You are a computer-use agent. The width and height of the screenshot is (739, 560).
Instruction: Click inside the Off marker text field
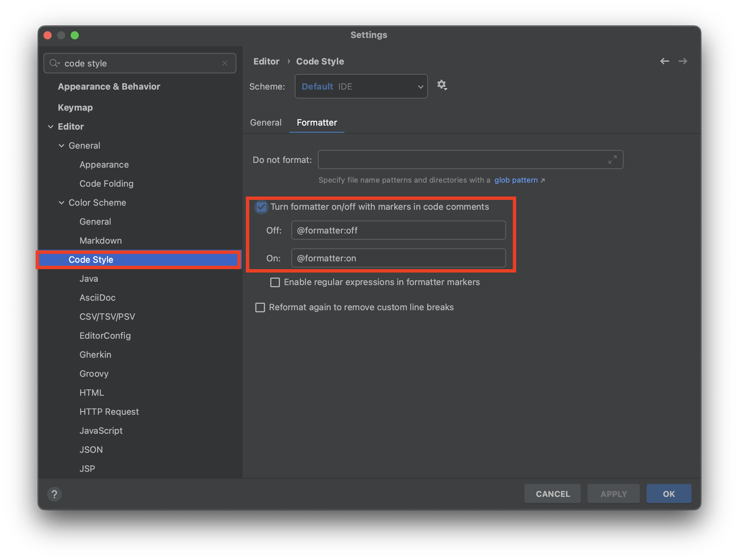point(398,230)
